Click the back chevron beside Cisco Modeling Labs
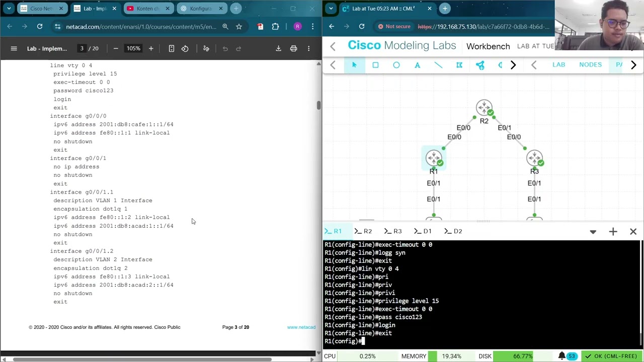Screen dimensions: 644x362 [333, 46]
